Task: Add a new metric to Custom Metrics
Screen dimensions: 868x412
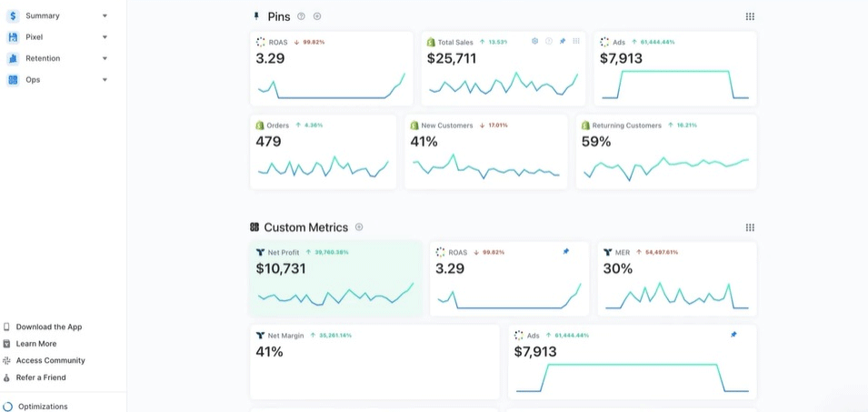Action: 359,227
